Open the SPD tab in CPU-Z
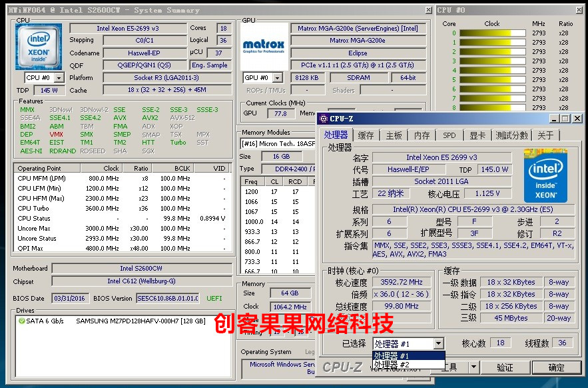Image resolution: width=588 pixels, height=388 pixels. pyautogui.click(x=449, y=135)
